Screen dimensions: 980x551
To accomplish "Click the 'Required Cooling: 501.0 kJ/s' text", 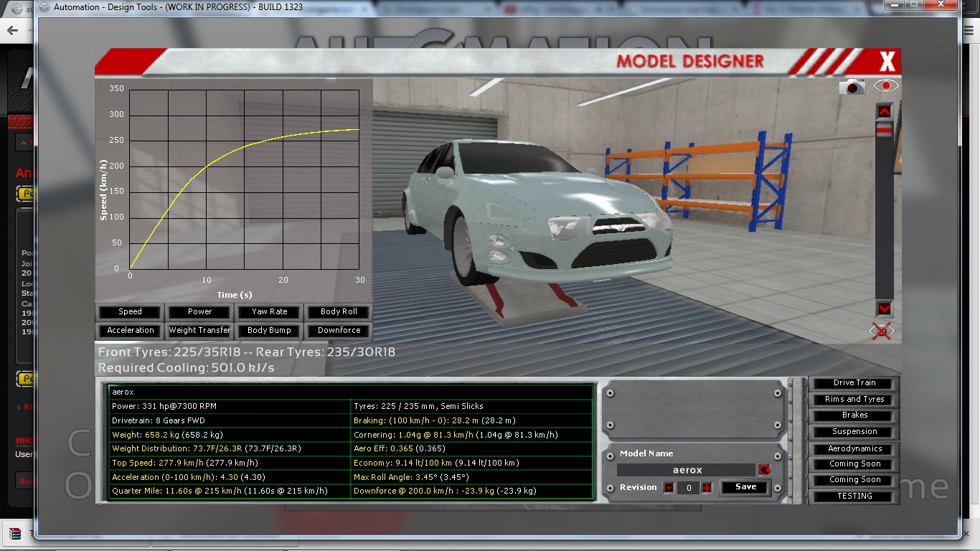I will pyautogui.click(x=187, y=368).
